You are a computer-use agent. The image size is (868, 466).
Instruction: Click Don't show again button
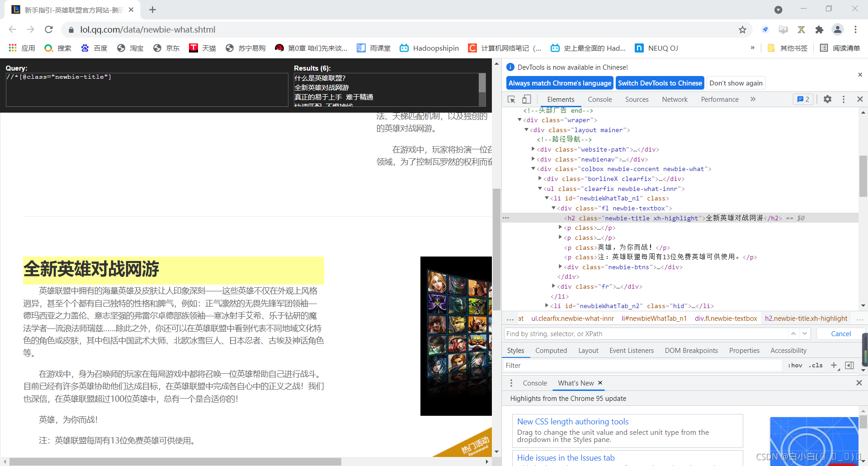pos(736,83)
